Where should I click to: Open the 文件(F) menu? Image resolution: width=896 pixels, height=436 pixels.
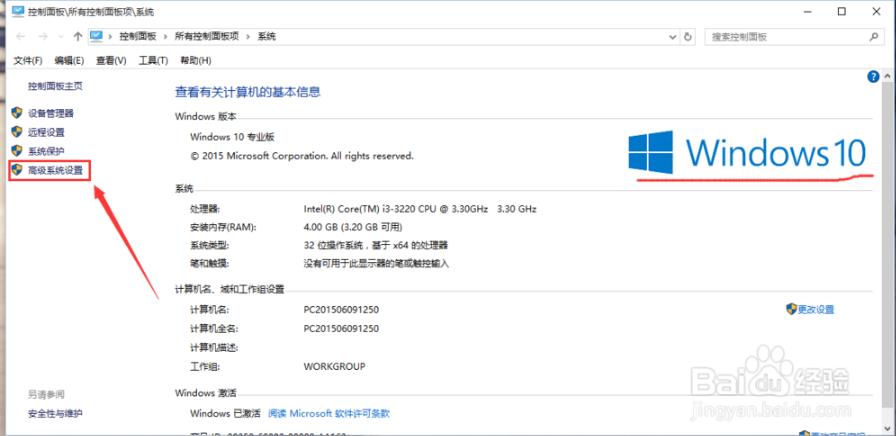click(x=28, y=61)
